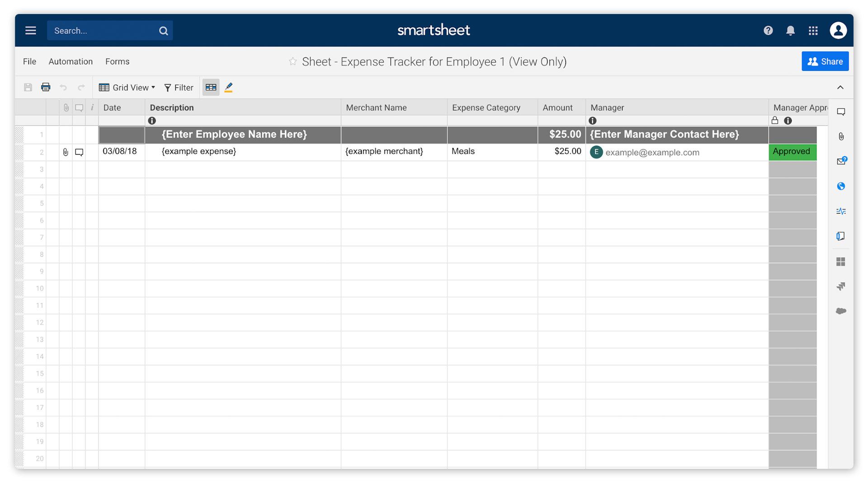Open the help question mark icon
The width and height of the screenshot is (868, 486).
pos(768,30)
